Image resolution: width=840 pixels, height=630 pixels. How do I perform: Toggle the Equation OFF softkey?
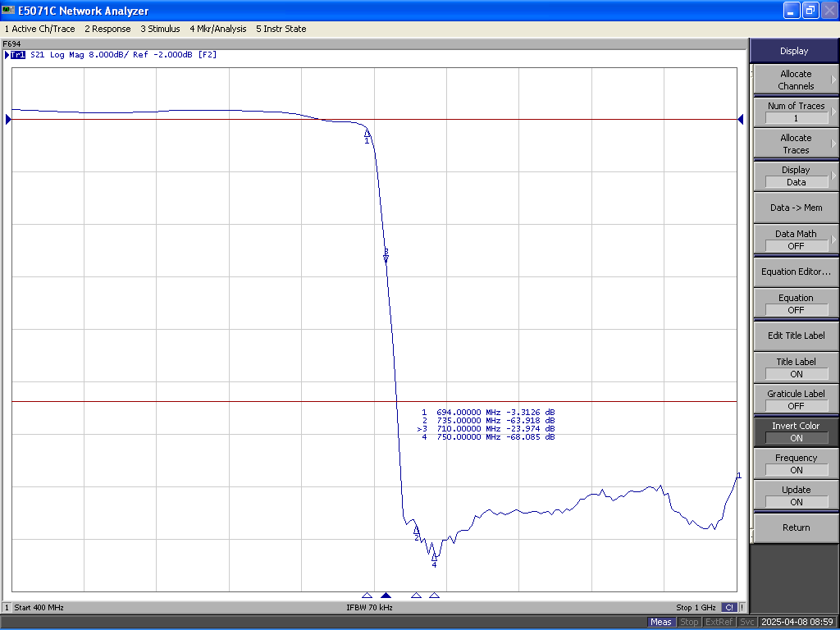(796, 304)
